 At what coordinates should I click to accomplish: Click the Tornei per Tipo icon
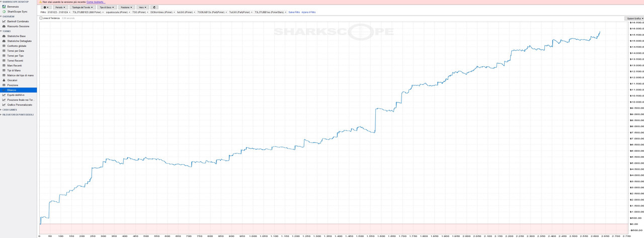(x=4, y=56)
